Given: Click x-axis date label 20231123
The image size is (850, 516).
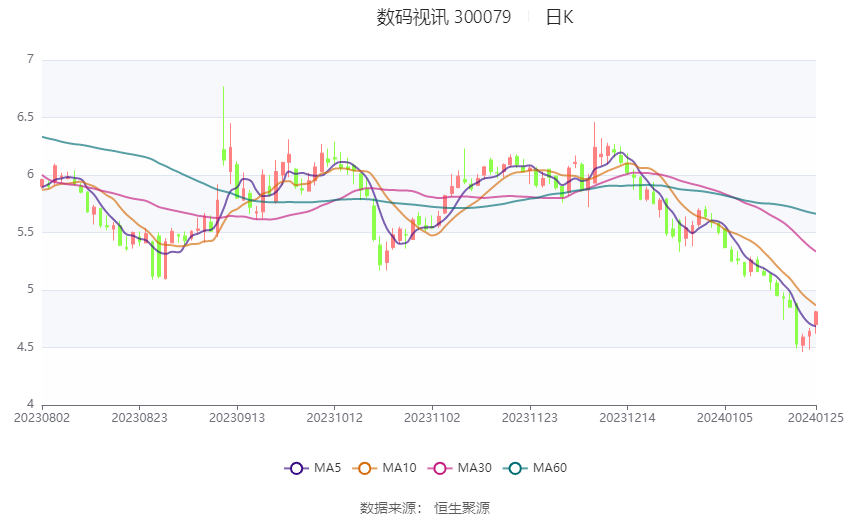Looking at the screenshot, I should click(x=530, y=418).
